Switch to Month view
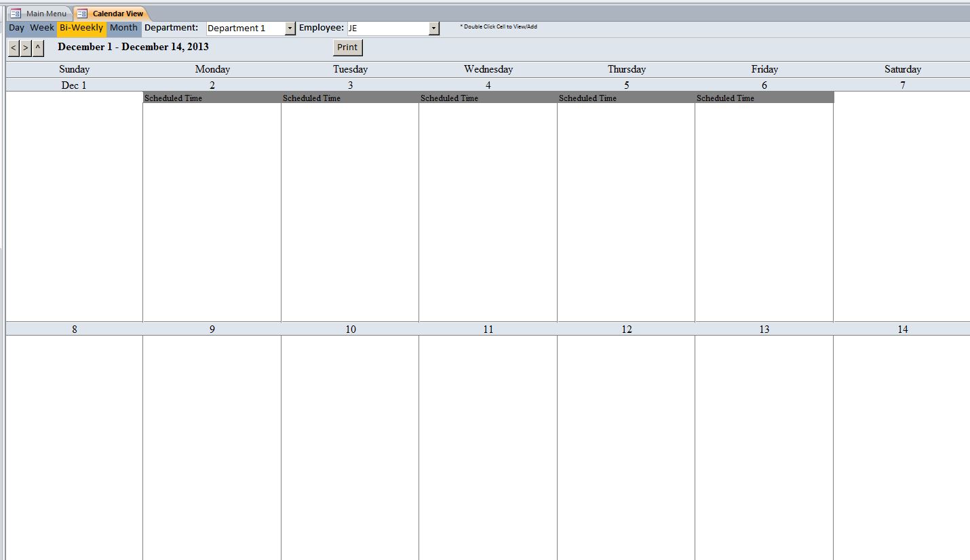This screenshot has height=560, width=970. click(x=123, y=28)
